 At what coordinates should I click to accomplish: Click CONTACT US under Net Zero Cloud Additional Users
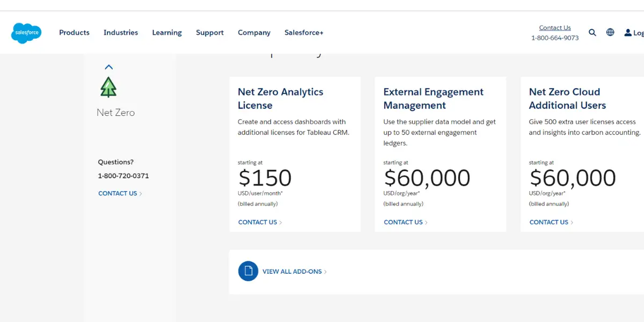pyautogui.click(x=551, y=222)
